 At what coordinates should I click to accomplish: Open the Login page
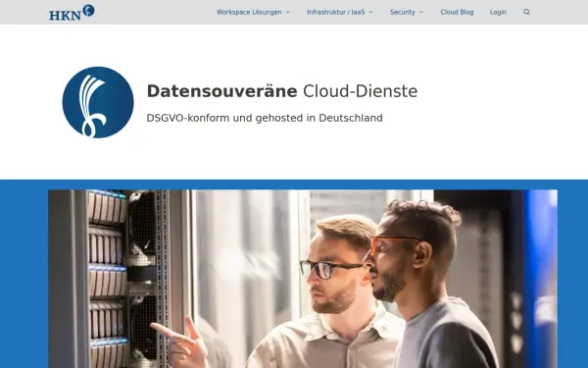point(498,12)
